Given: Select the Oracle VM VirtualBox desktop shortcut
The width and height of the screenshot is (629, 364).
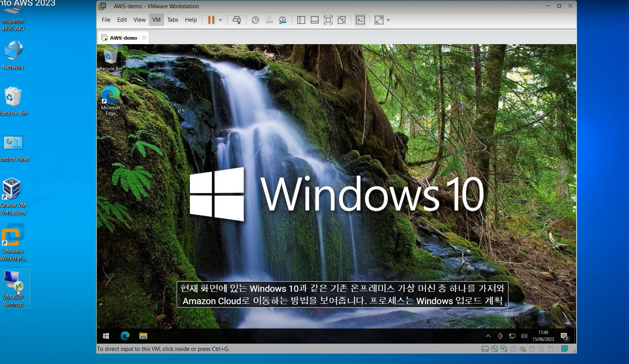Looking at the screenshot, I should pyautogui.click(x=13, y=196).
